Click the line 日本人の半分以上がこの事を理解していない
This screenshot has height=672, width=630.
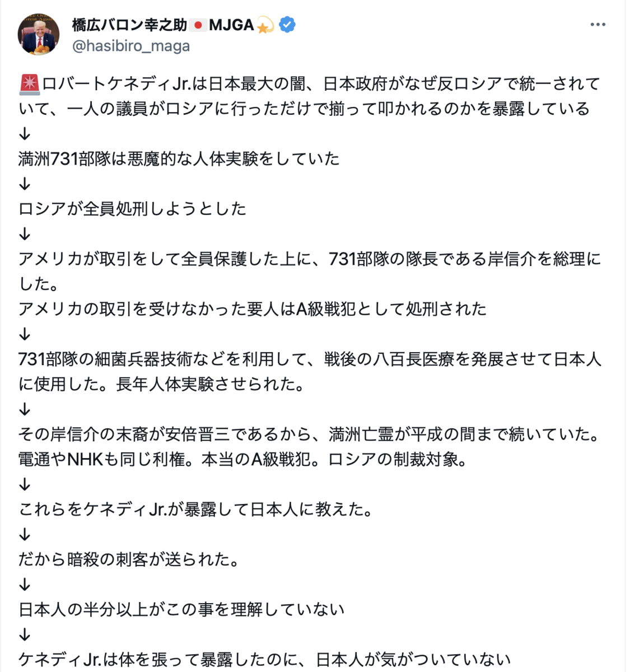click(x=181, y=609)
